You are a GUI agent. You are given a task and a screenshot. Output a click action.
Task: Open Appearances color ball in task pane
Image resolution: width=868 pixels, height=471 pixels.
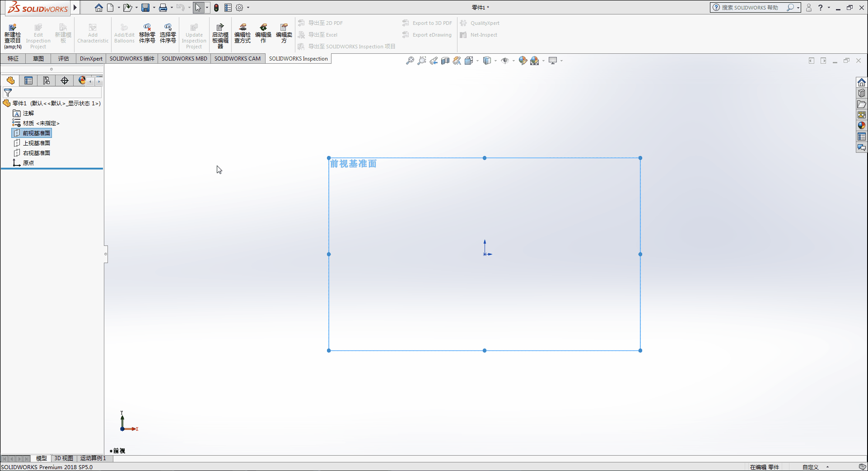[862, 126]
